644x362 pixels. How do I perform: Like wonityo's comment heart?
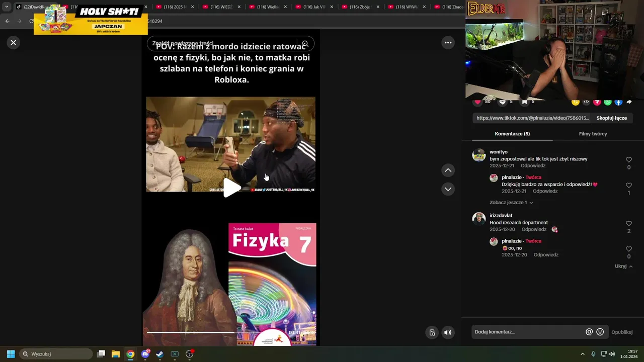pos(628,160)
